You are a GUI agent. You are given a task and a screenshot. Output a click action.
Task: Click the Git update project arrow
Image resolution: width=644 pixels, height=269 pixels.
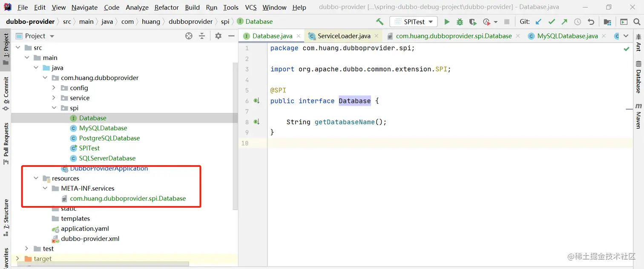[x=539, y=22]
